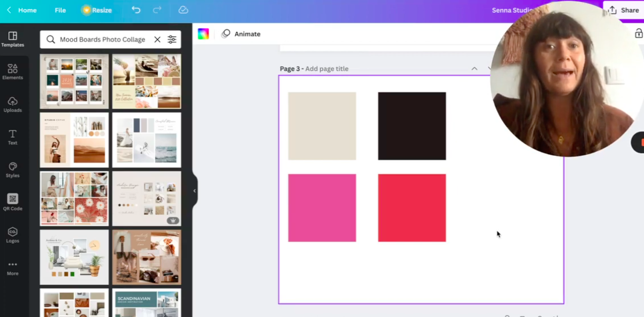Go back to Home
644x317 pixels.
coord(22,10)
